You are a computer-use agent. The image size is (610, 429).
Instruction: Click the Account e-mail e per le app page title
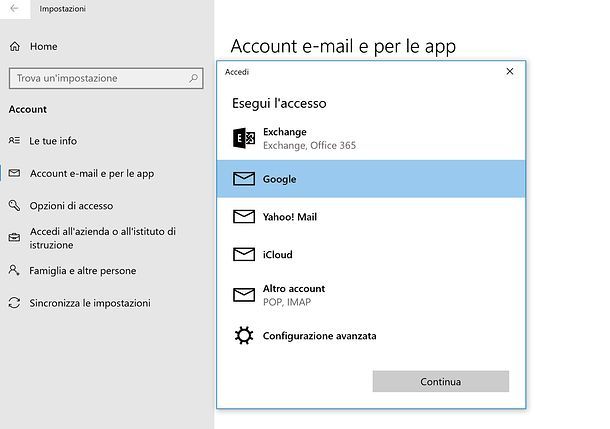(x=343, y=46)
